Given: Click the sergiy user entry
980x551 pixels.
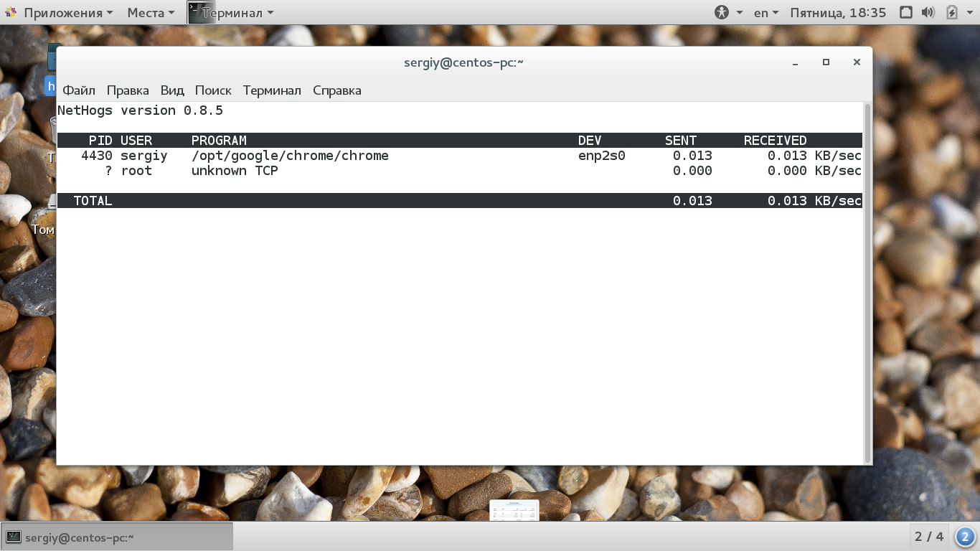Looking at the screenshot, I should point(144,156).
